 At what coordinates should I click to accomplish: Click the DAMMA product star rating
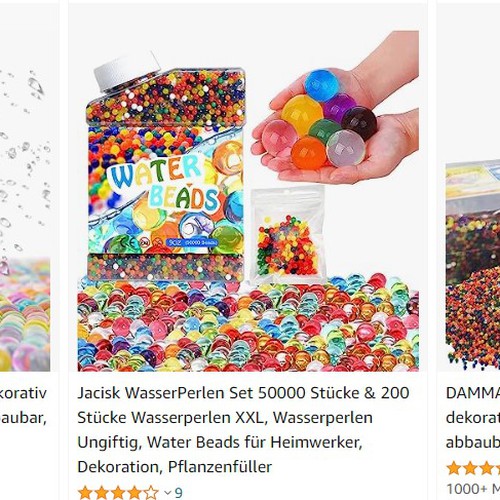coord(473,468)
